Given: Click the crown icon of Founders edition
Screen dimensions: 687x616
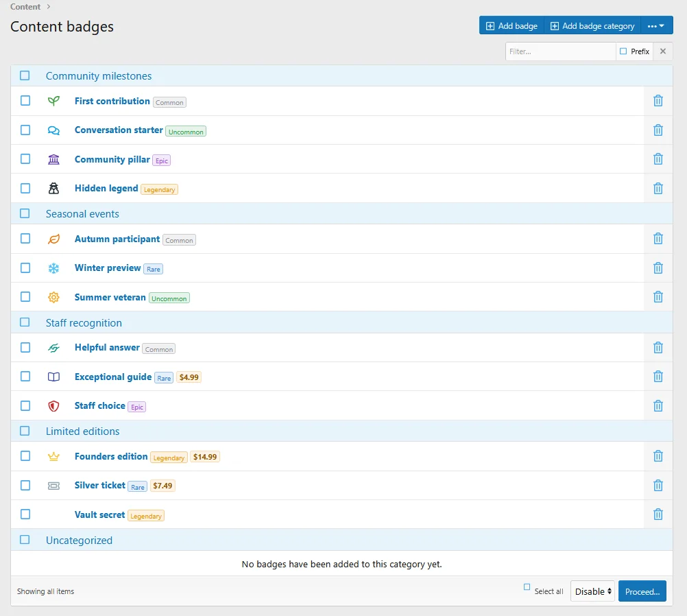Looking at the screenshot, I should (x=53, y=456).
